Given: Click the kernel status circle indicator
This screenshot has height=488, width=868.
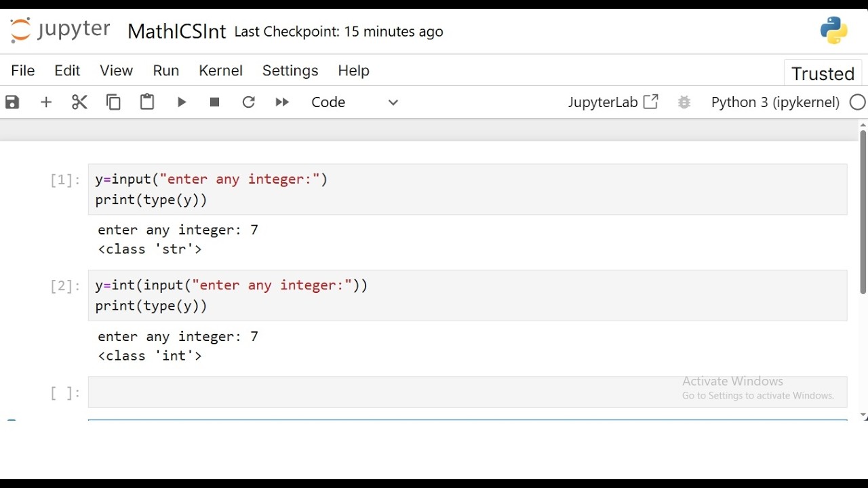Looking at the screenshot, I should click(x=858, y=102).
